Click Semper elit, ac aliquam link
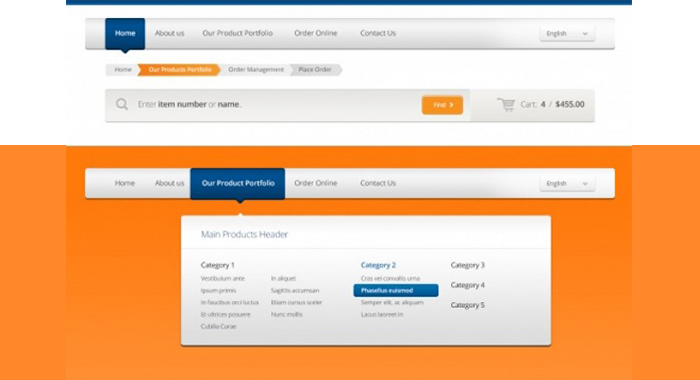The height and width of the screenshot is (380, 700). 392,302
